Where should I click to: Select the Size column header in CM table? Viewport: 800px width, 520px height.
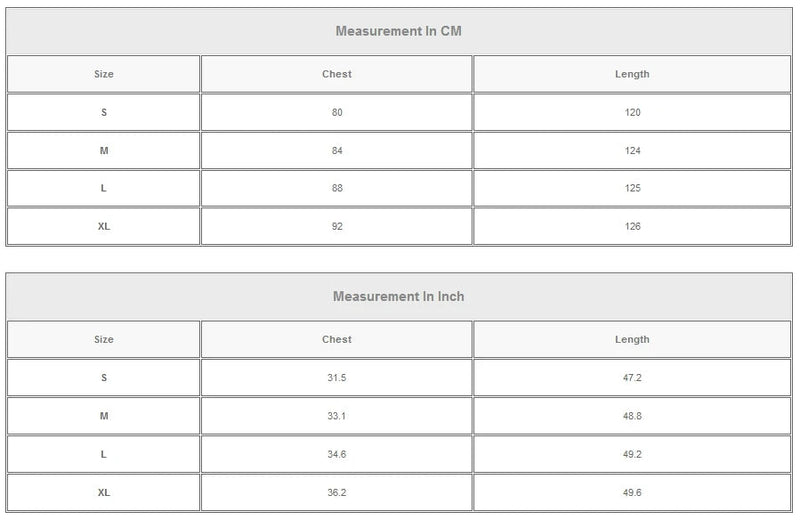click(x=104, y=74)
